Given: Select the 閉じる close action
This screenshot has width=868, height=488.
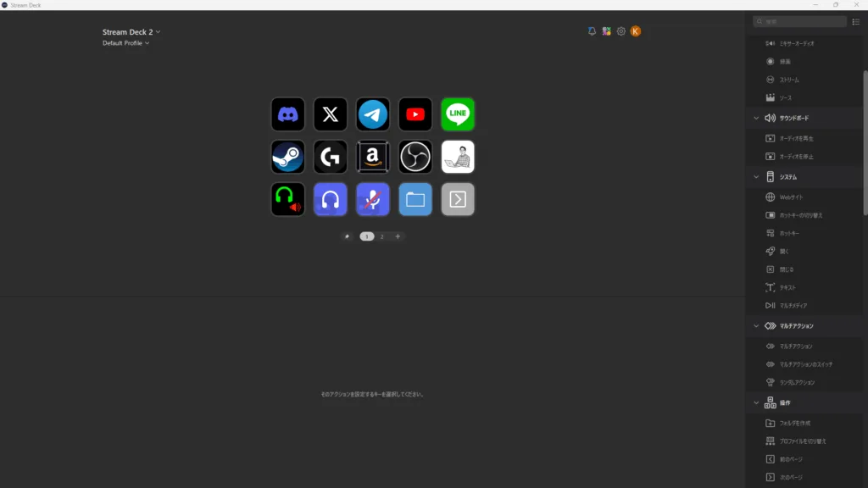Looking at the screenshot, I should [x=804, y=269].
